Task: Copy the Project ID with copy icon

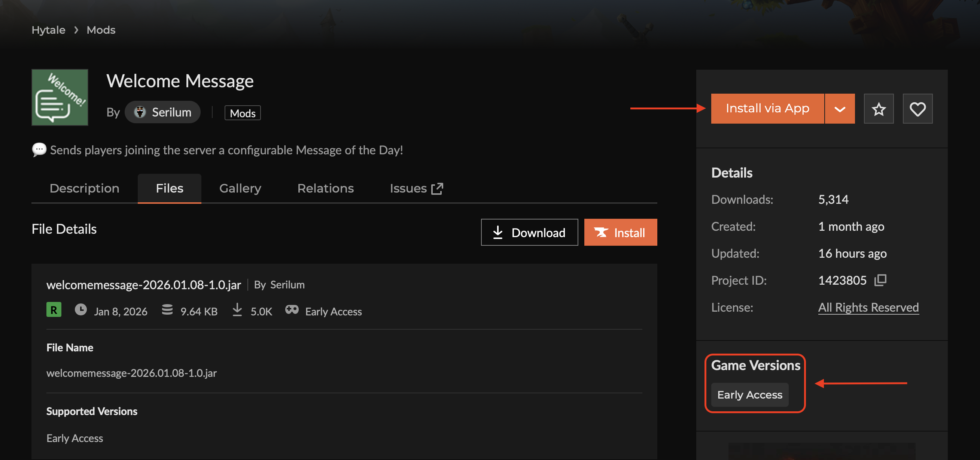Action: (880, 280)
